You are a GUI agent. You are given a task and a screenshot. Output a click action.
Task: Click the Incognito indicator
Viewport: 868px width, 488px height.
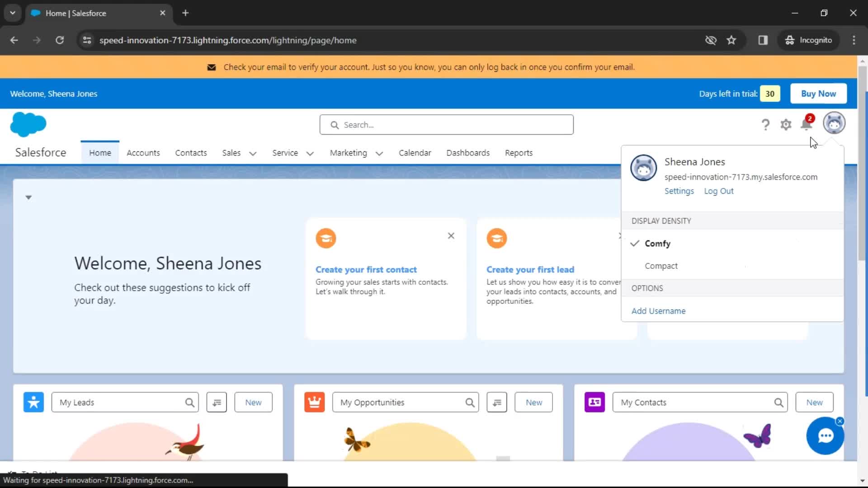tap(808, 40)
